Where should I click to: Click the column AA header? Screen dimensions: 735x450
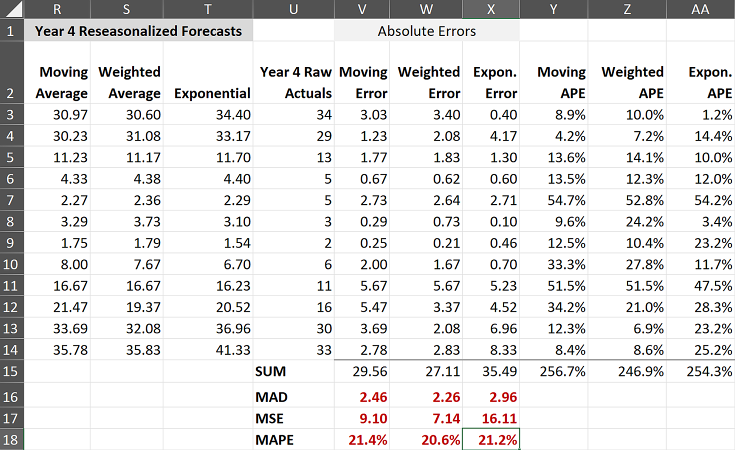(701, 9)
